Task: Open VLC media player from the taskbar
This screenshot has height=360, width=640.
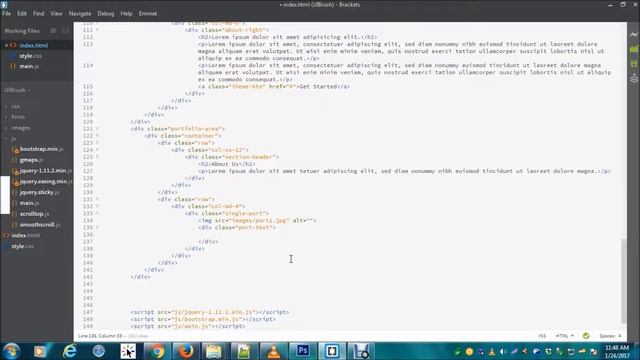Action: [x=273, y=351]
